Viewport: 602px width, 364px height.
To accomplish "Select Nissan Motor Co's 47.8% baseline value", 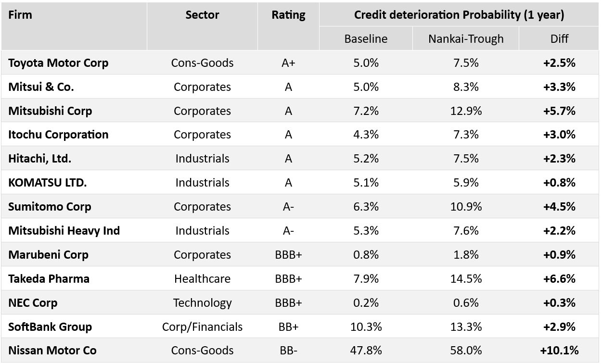I will pos(366,351).
